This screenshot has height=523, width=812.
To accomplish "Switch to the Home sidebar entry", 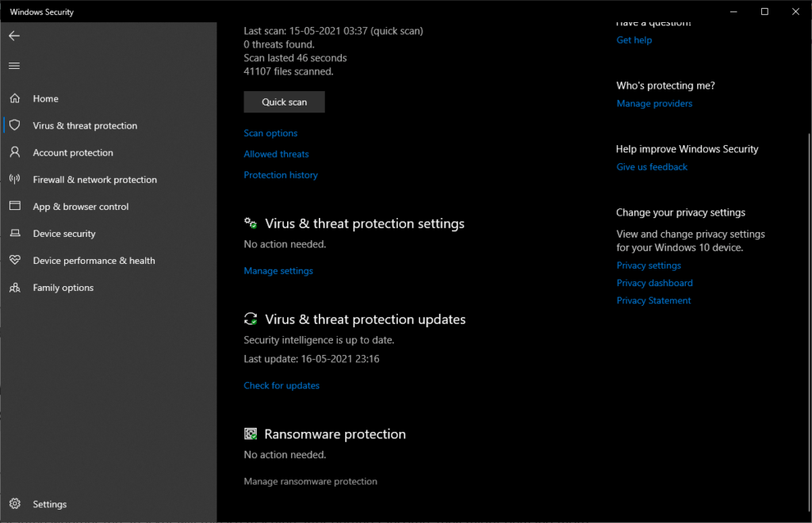I will tap(45, 97).
